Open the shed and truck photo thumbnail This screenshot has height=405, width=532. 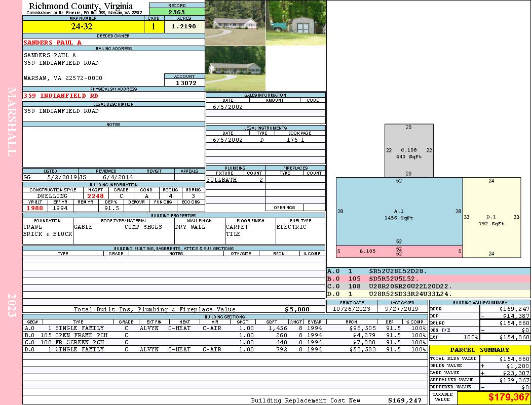point(296,23)
